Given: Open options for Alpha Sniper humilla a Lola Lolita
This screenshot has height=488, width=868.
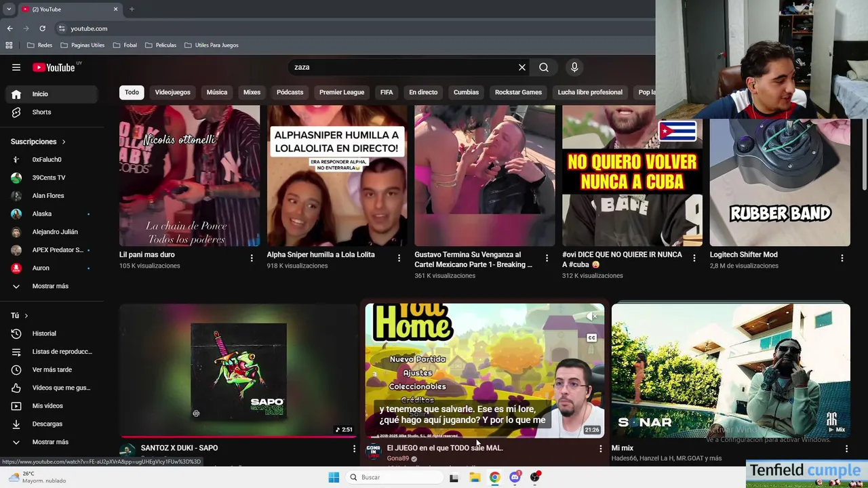Looking at the screenshot, I should pyautogui.click(x=399, y=258).
